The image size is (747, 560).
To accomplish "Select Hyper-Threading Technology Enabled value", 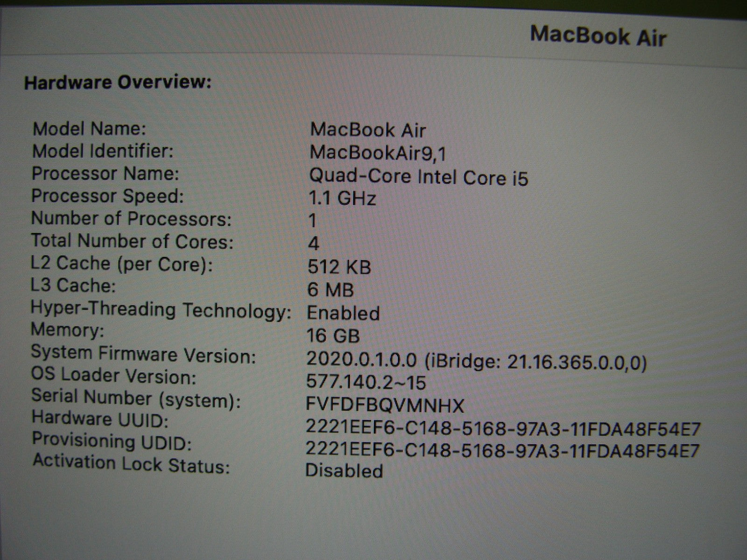I will 343,313.
